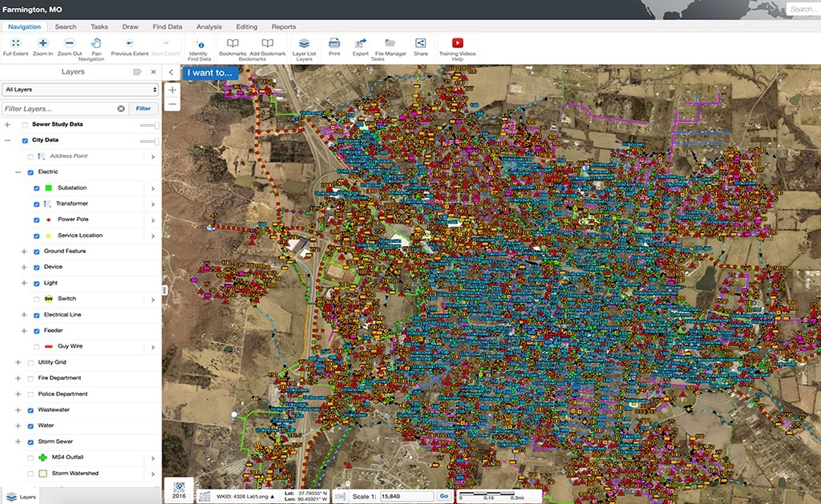Enable the Guy Wire layer checkbox

pyautogui.click(x=36, y=346)
